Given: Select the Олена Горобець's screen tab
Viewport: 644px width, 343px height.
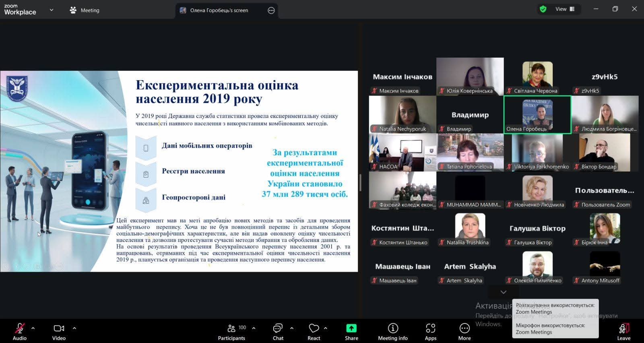Looking at the screenshot, I should coord(219,10).
